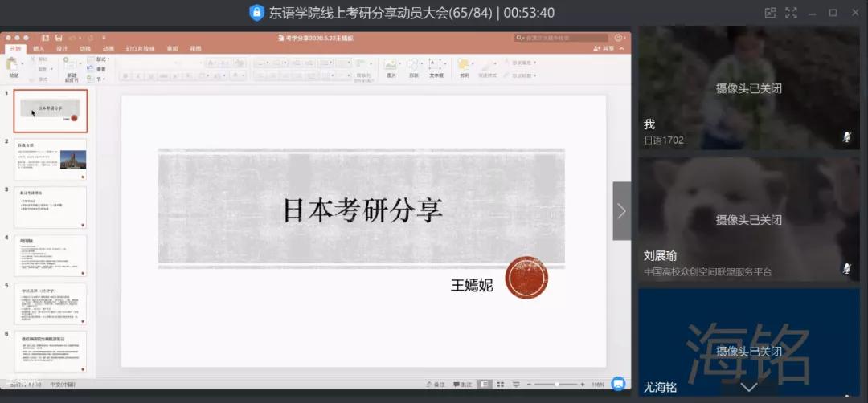Screen dimensions: 868x403
Task: Collapse participant video panel with side arrow
Action: [x=621, y=211]
